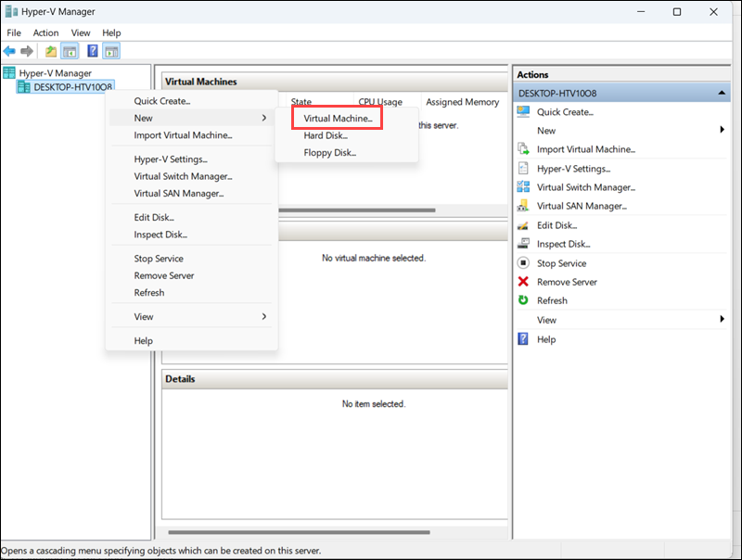This screenshot has width=742, height=560.
Task: Expand the New submenu arrow in Actions pane
Action: tap(723, 130)
